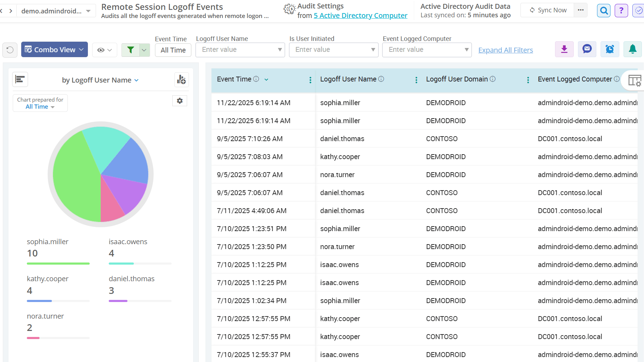Image resolution: width=644 pixels, height=362 pixels.
Task: Click the green bell alert icon
Action: [632, 49]
